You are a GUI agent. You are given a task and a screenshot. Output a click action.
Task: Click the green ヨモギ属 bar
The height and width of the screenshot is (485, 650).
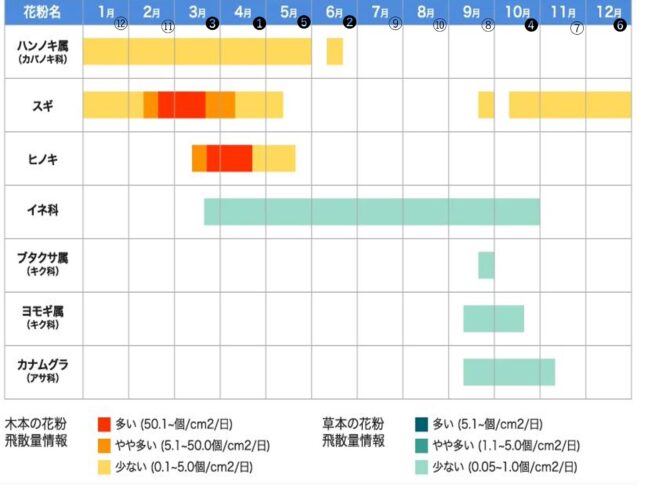click(x=494, y=319)
